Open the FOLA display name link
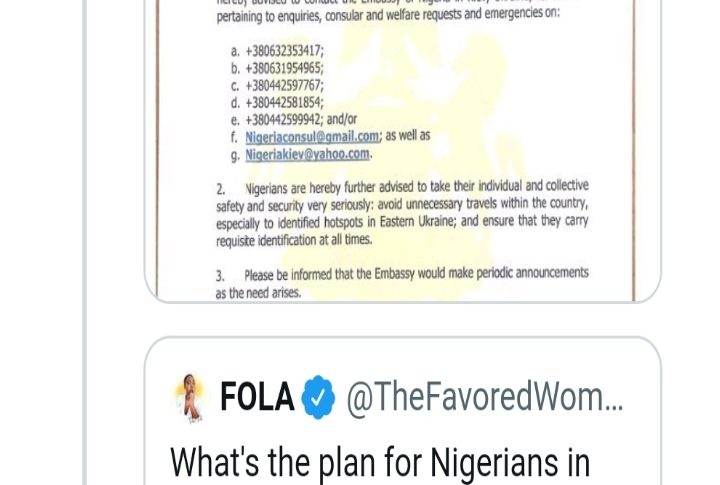This screenshot has height=485, width=720. point(257,398)
